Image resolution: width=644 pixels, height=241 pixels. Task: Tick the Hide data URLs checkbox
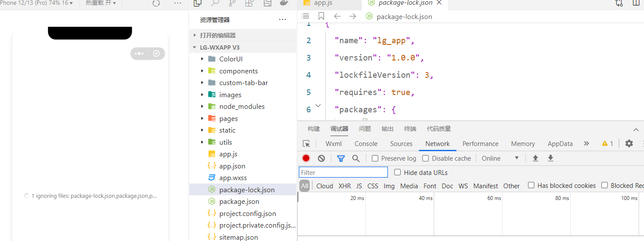397,172
